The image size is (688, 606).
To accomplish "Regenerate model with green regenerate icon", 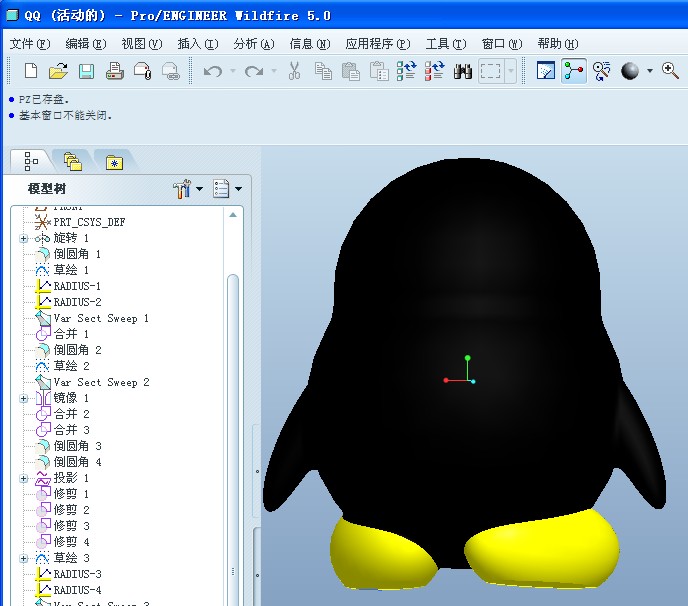I will pyautogui.click(x=406, y=71).
